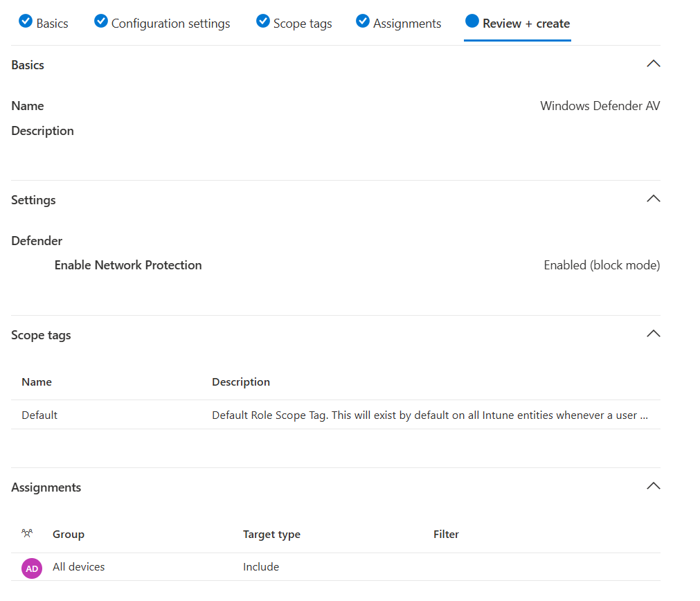Click the Group column header
This screenshot has height=601, width=700.
tap(69, 535)
